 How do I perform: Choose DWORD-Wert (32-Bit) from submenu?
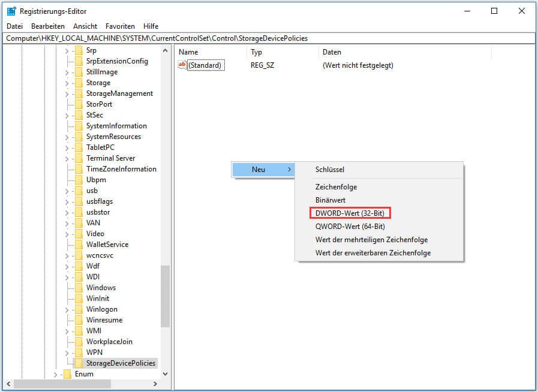(350, 213)
